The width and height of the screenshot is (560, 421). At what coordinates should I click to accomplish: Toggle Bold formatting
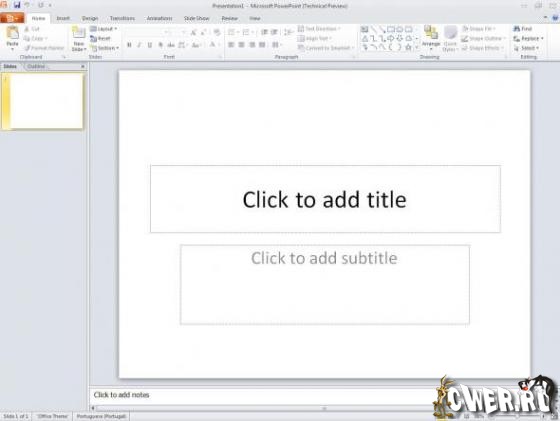(x=129, y=45)
